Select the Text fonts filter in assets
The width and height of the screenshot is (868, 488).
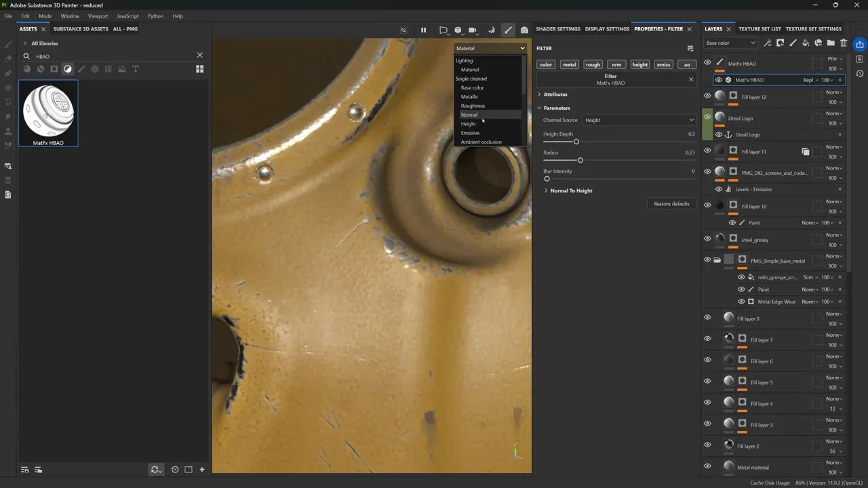(x=136, y=69)
